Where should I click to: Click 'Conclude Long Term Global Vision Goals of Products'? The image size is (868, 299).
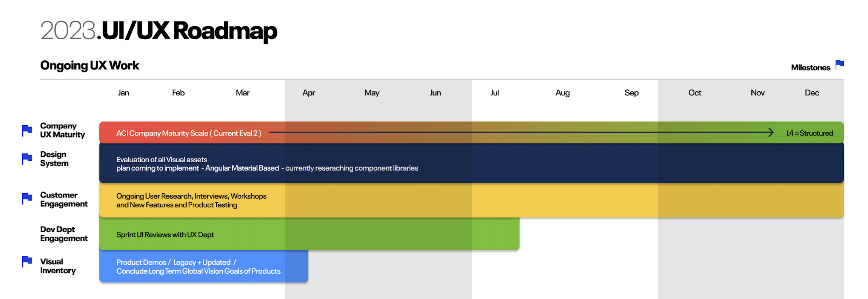coord(198,271)
